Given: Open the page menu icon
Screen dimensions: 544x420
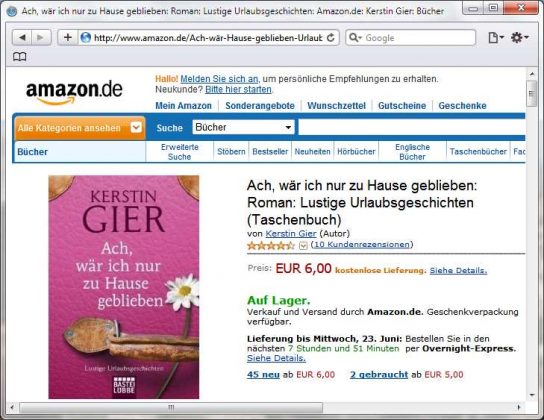Looking at the screenshot, I should (x=495, y=37).
